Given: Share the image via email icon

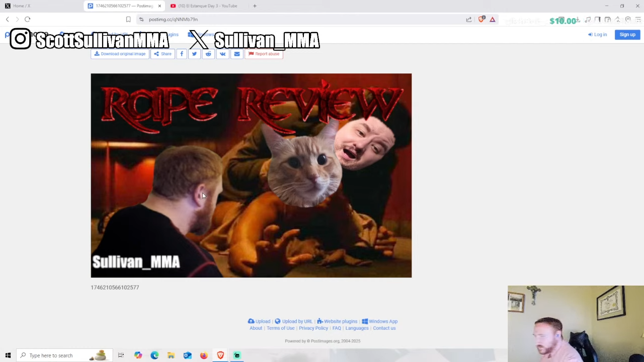Looking at the screenshot, I should (237, 54).
